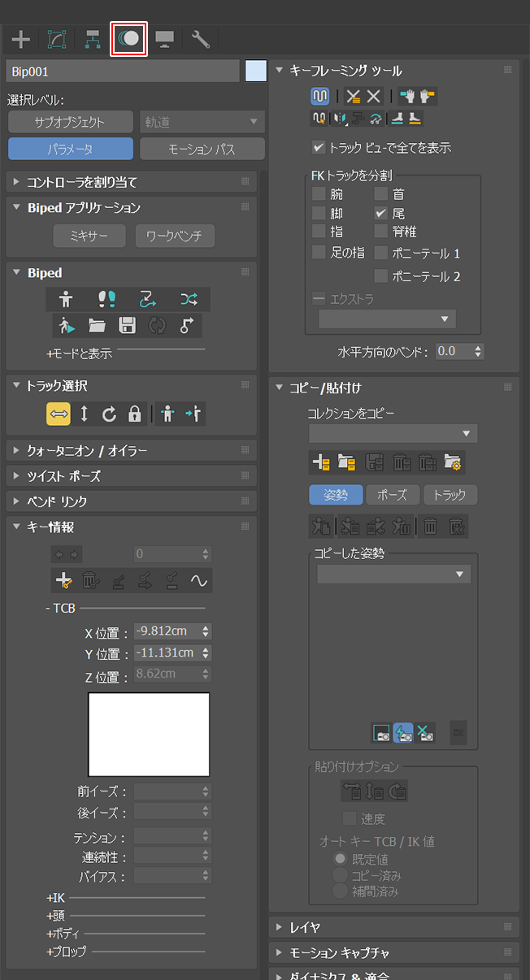Viewport: 530px width, 980px height.
Task: Select the Body Horizontal track button
Action: point(59,414)
